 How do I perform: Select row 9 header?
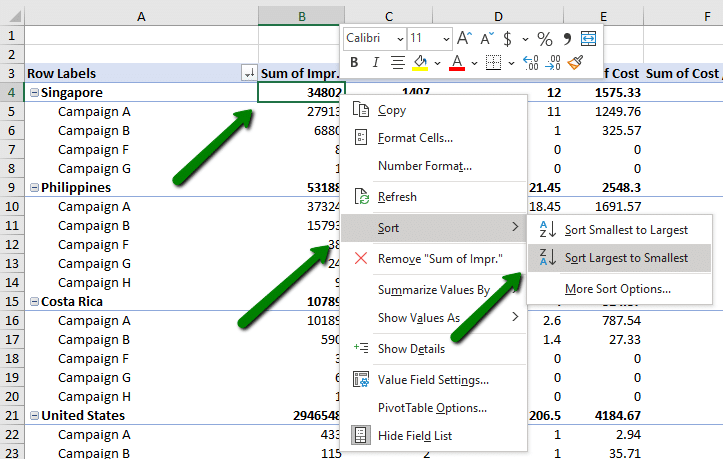(12, 188)
